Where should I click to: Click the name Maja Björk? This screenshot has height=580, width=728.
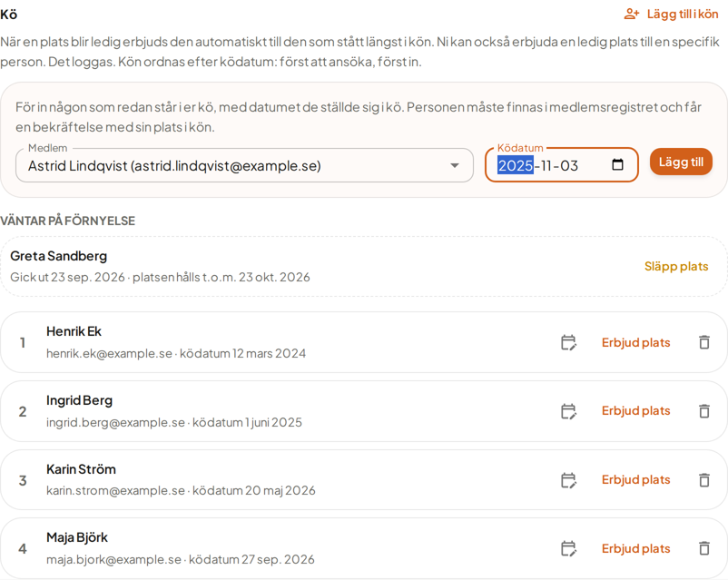[77, 537]
